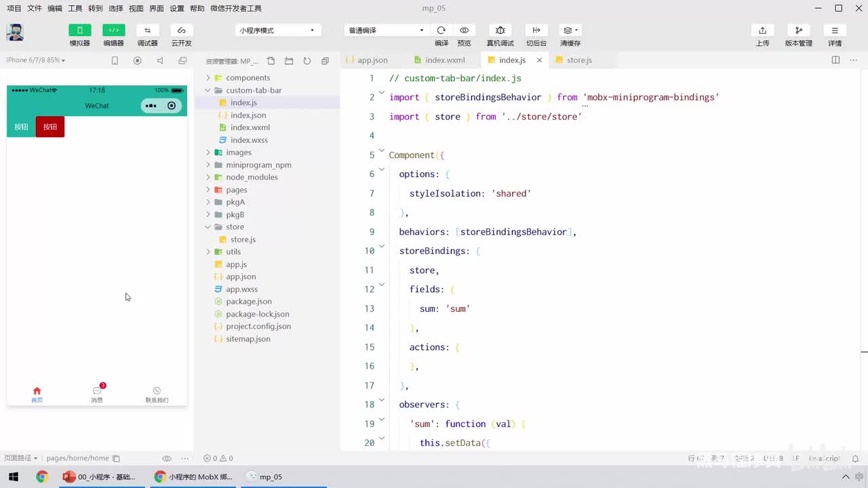Open the 微信开发者工具 menu
The height and width of the screenshot is (488, 868).
(236, 8)
